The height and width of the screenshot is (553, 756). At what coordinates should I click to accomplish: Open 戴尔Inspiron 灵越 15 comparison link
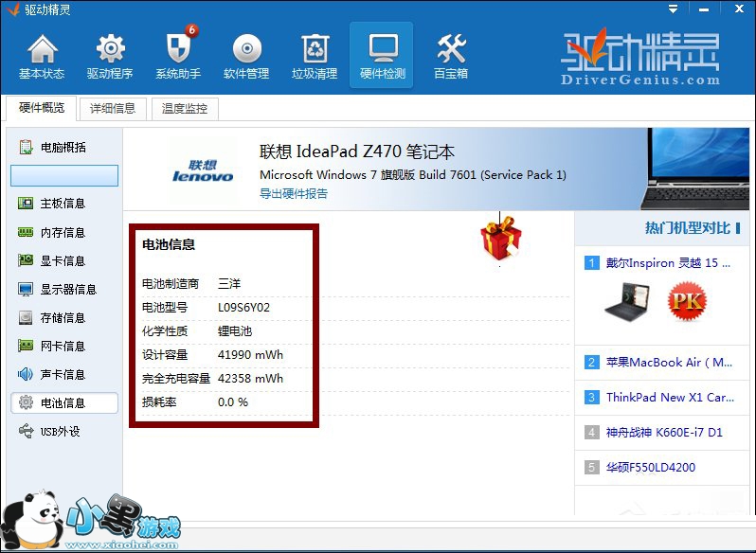click(x=668, y=263)
